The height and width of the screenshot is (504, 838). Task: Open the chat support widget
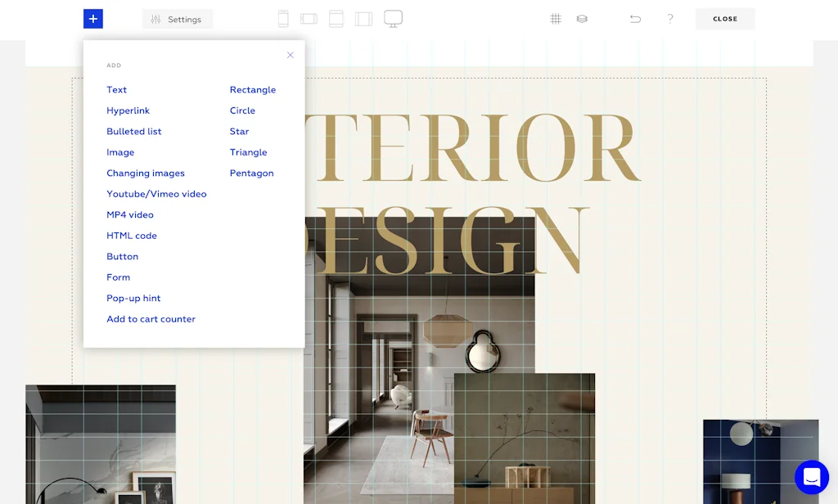tap(812, 477)
